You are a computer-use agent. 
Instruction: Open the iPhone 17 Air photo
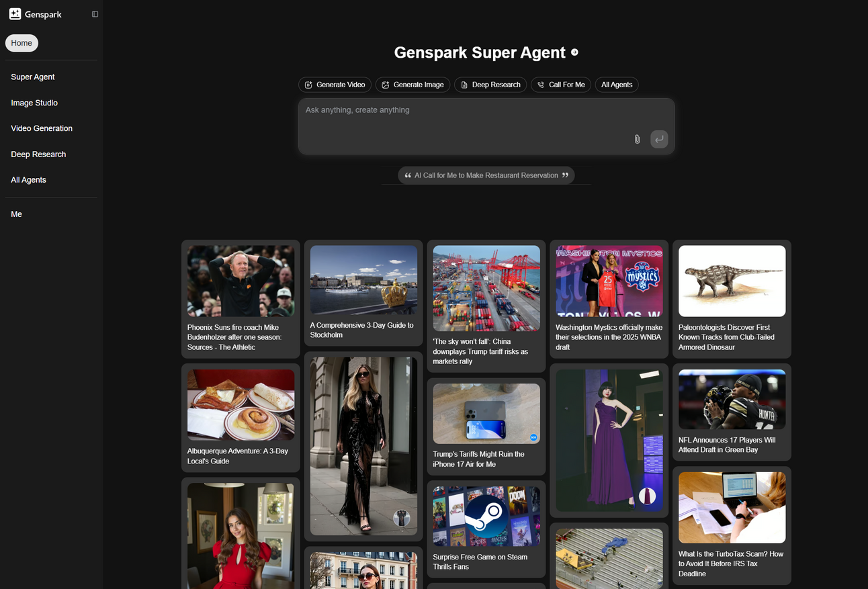486,414
